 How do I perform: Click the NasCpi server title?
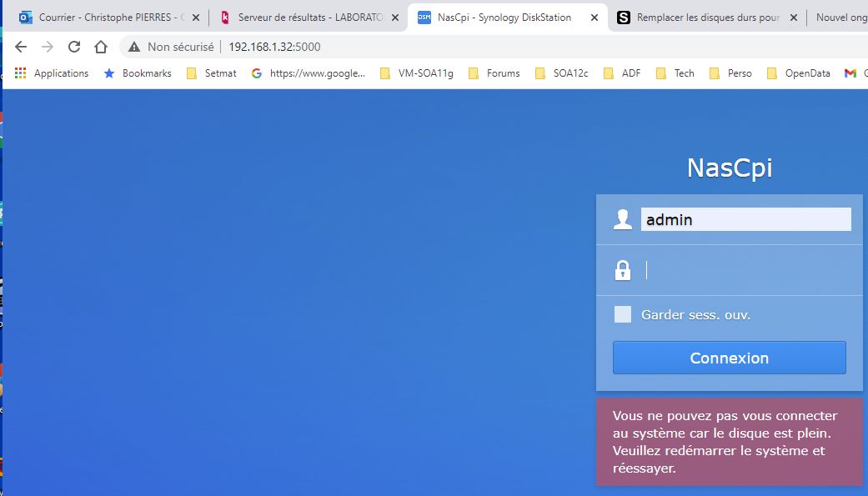[x=729, y=168]
